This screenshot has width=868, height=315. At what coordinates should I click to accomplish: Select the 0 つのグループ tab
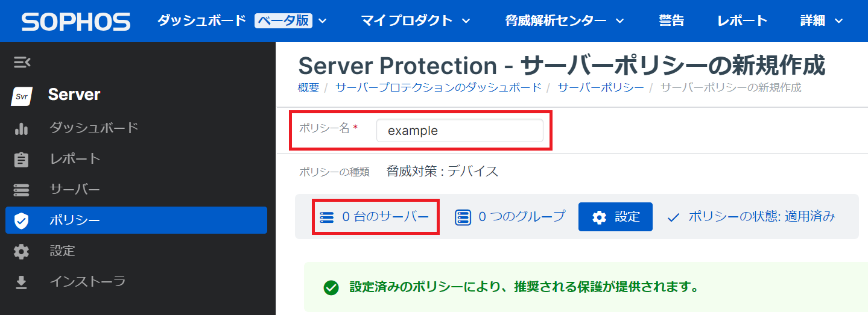[510, 217]
